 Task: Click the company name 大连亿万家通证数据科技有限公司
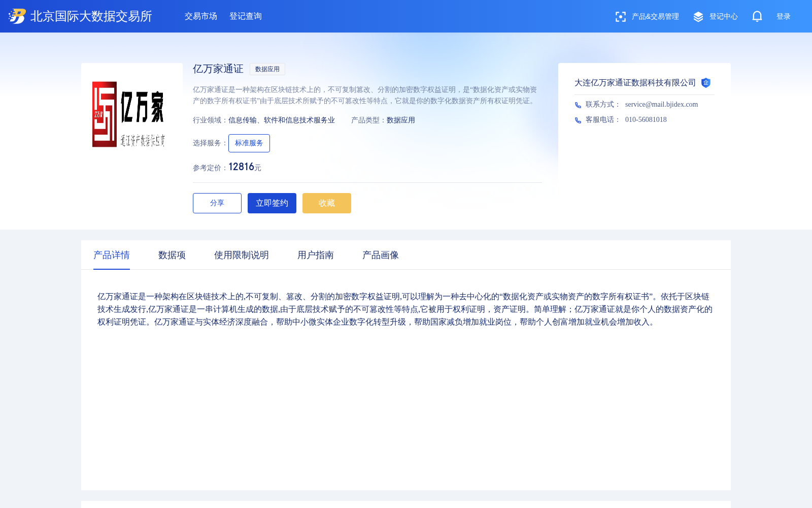coord(635,83)
